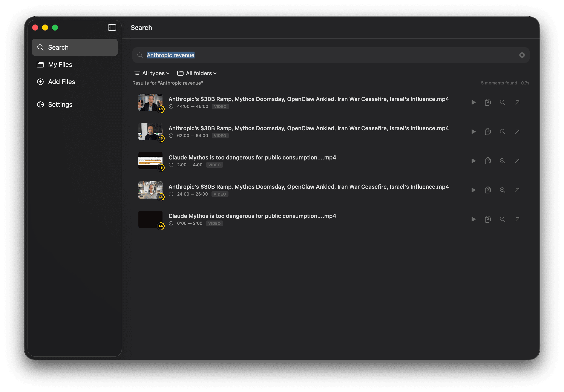
Task: Open the 2:00 — 4:00 result externally
Action: point(517,161)
